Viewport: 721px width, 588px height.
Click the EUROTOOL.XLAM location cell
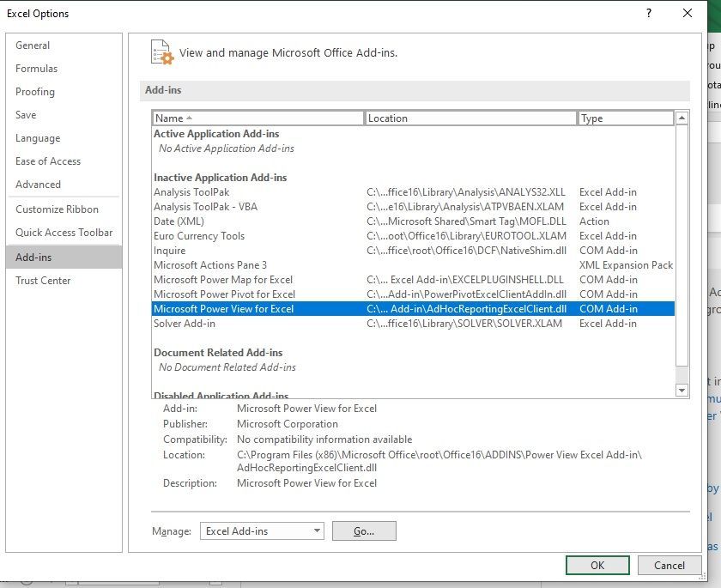(466, 236)
